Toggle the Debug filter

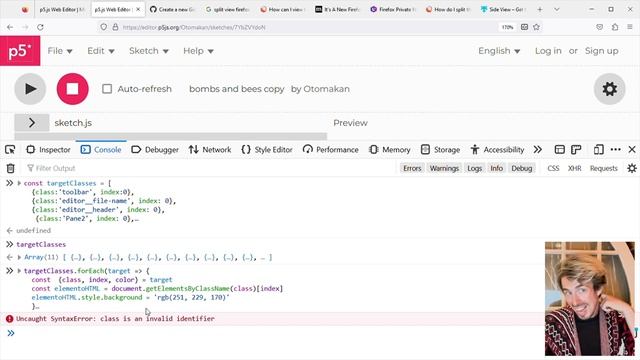click(x=522, y=168)
